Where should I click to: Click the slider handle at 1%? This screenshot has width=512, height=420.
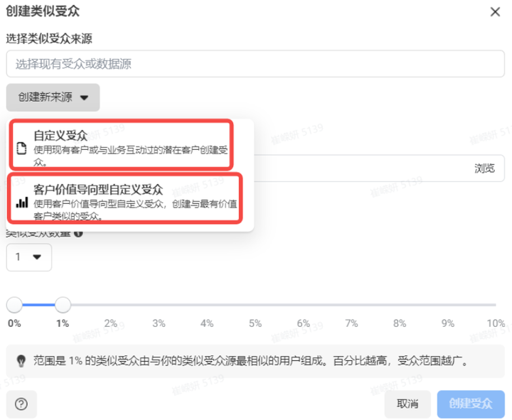[63, 305]
